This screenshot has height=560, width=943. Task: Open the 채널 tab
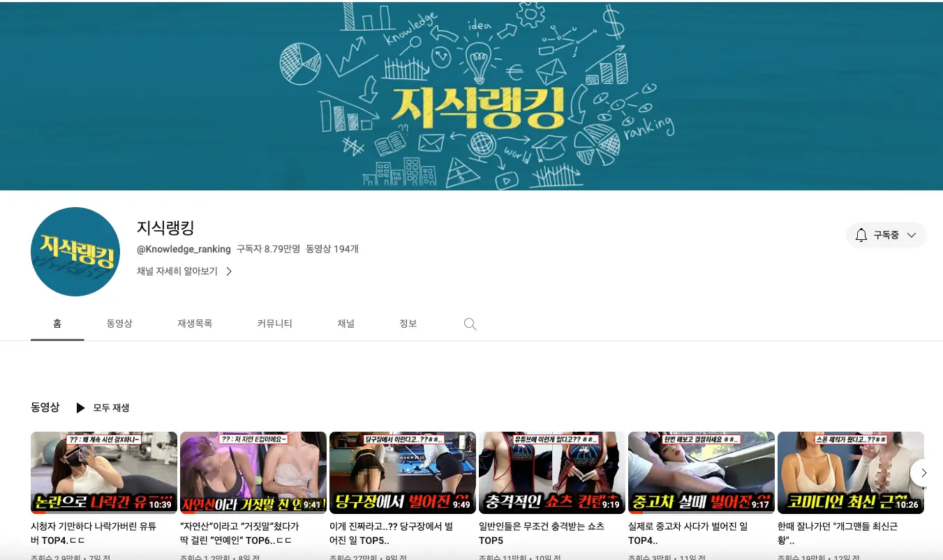point(346,324)
